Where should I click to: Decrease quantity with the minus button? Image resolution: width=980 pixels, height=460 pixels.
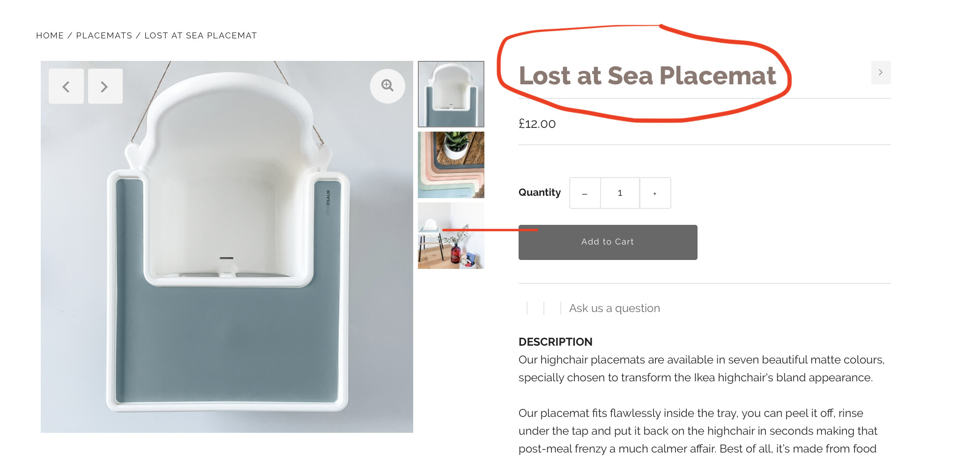point(585,193)
